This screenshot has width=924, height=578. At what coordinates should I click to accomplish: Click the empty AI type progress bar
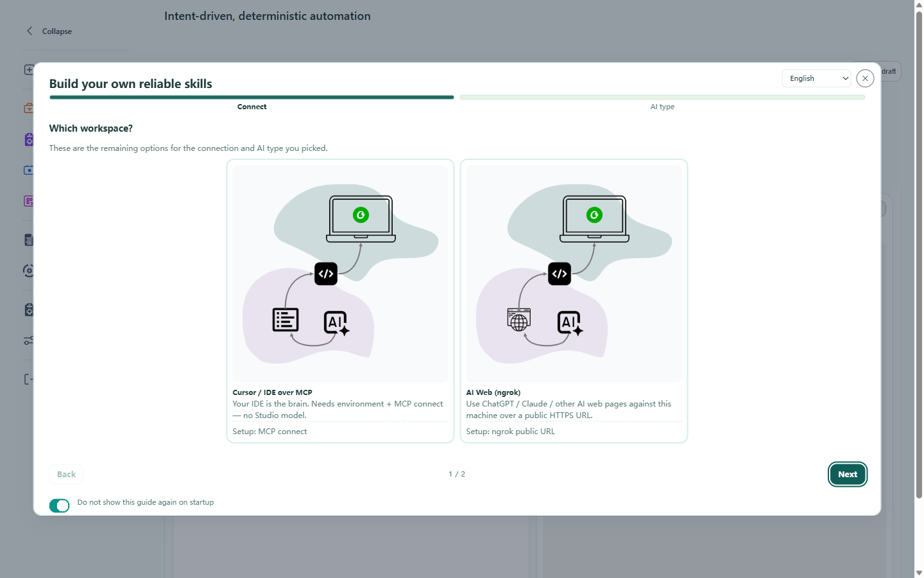pyautogui.click(x=662, y=98)
